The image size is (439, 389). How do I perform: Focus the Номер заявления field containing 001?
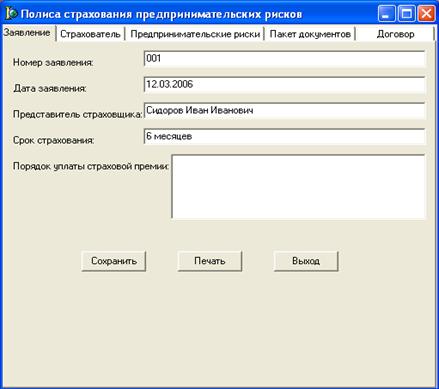coord(285,59)
